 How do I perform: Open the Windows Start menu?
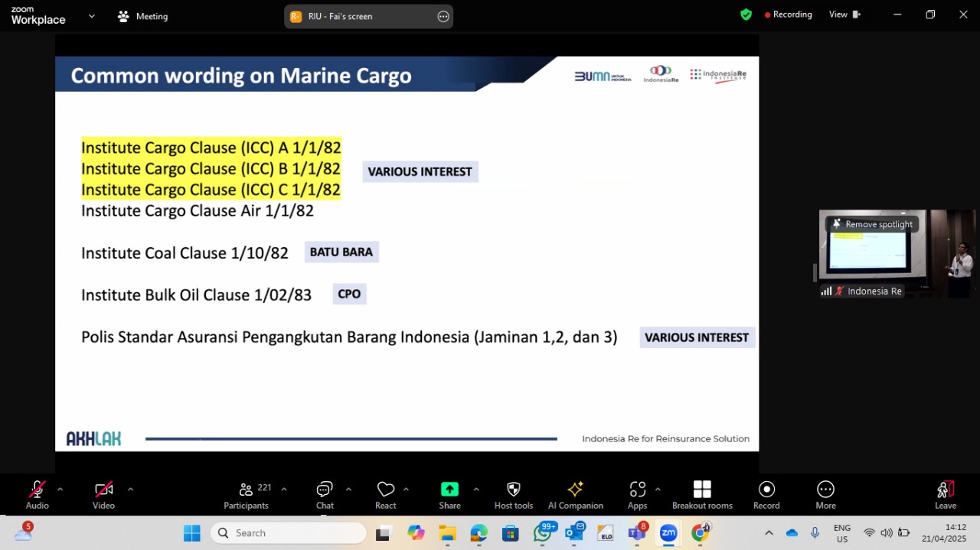[191, 533]
